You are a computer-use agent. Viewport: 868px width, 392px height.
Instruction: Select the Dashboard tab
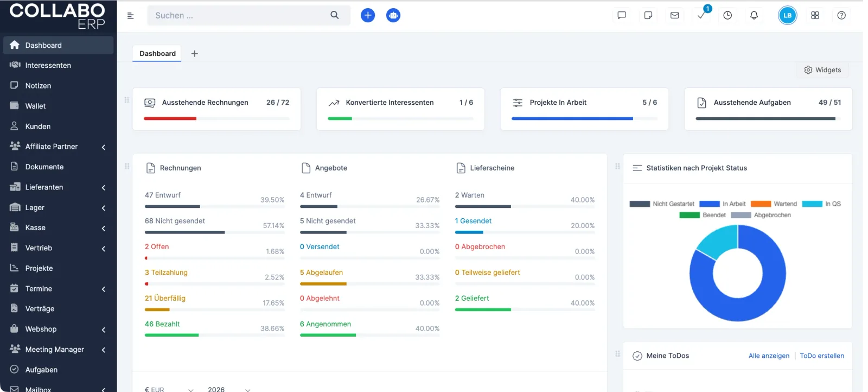click(x=157, y=54)
